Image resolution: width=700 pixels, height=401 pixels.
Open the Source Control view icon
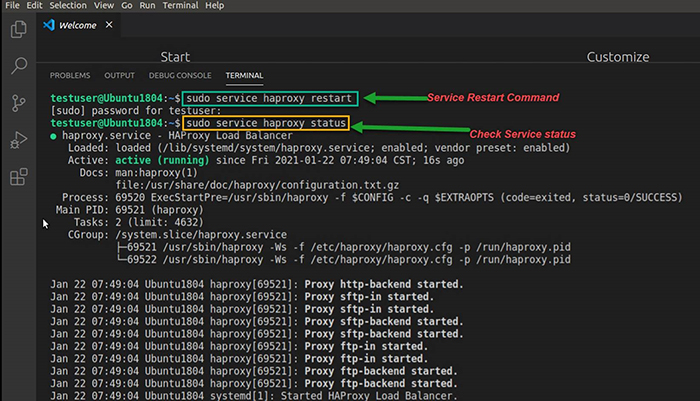click(17, 103)
